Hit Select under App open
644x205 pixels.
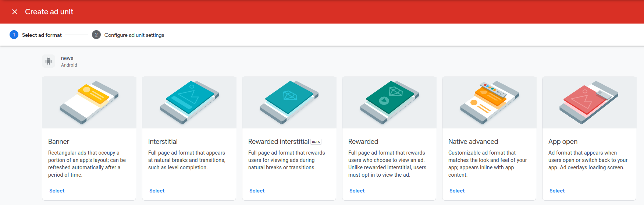click(557, 191)
